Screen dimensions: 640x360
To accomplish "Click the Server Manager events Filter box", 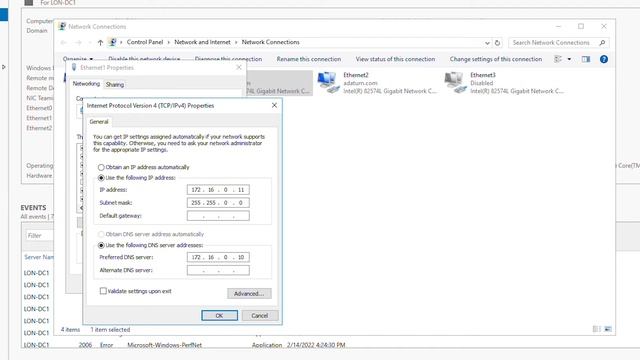I will pos(40,236).
